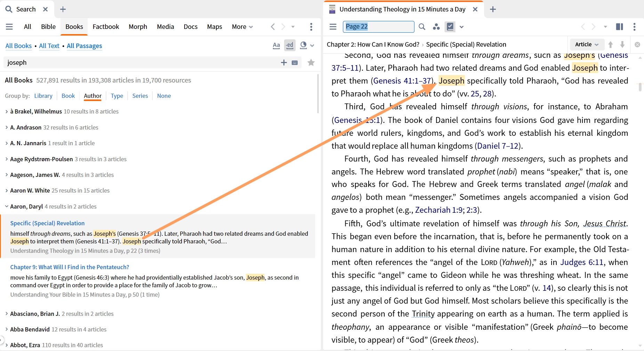This screenshot has height=351, width=644.
Task: Click the All Passages scope link
Action: (x=84, y=46)
